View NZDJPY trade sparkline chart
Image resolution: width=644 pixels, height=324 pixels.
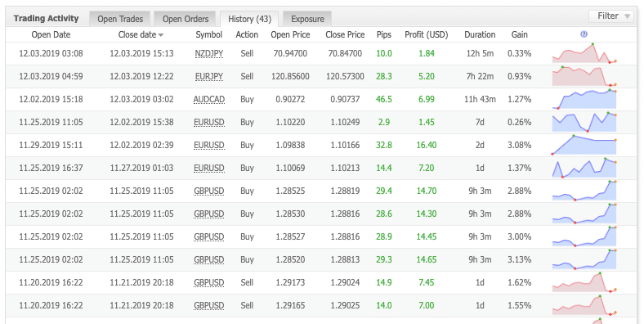[584, 53]
